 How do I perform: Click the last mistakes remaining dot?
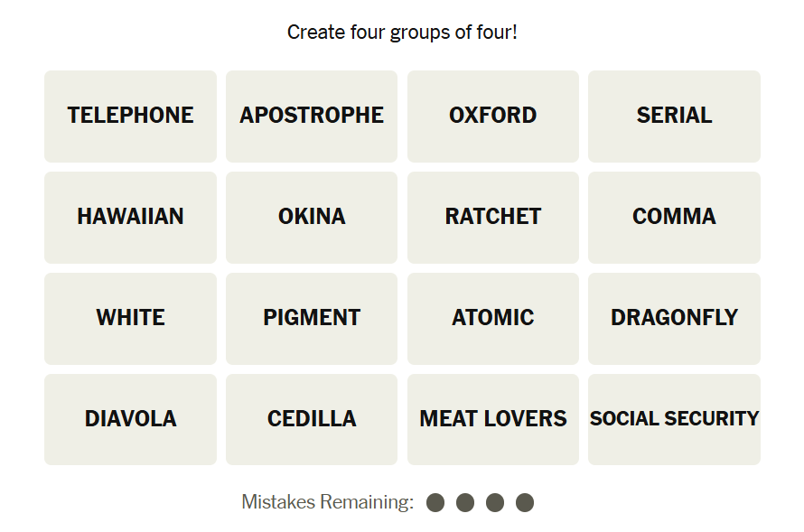(525, 502)
